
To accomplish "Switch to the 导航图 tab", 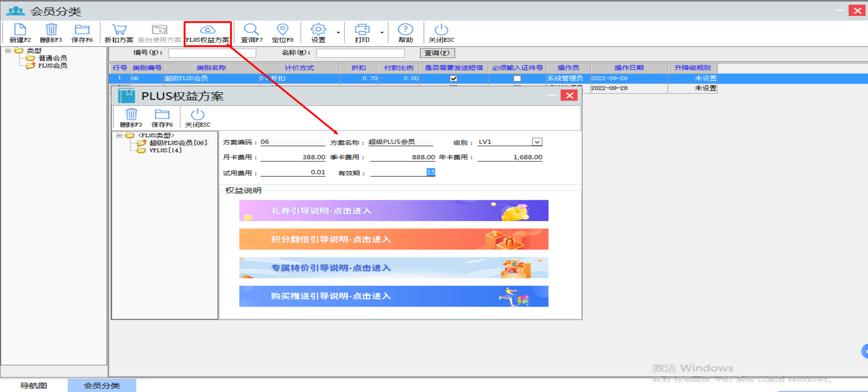I will coord(34,385).
